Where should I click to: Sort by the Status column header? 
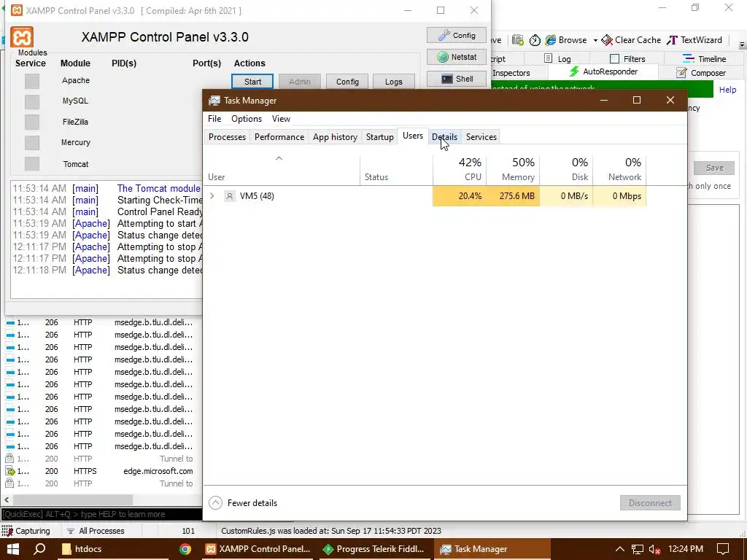coord(396,169)
